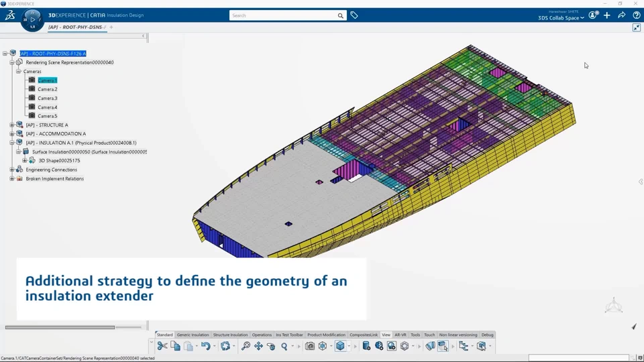
Task: Click inside the Search field
Action: click(x=283, y=15)
